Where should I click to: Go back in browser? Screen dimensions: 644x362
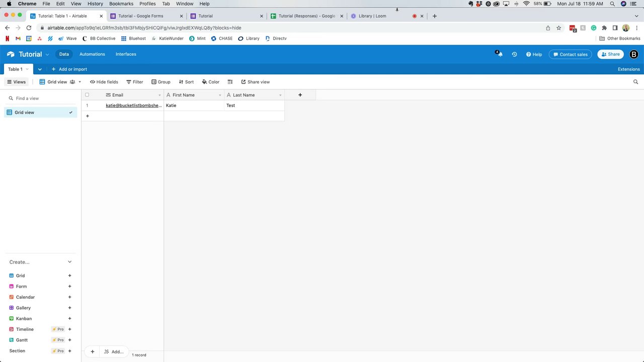pyautogui.click(x=7, y=28)
